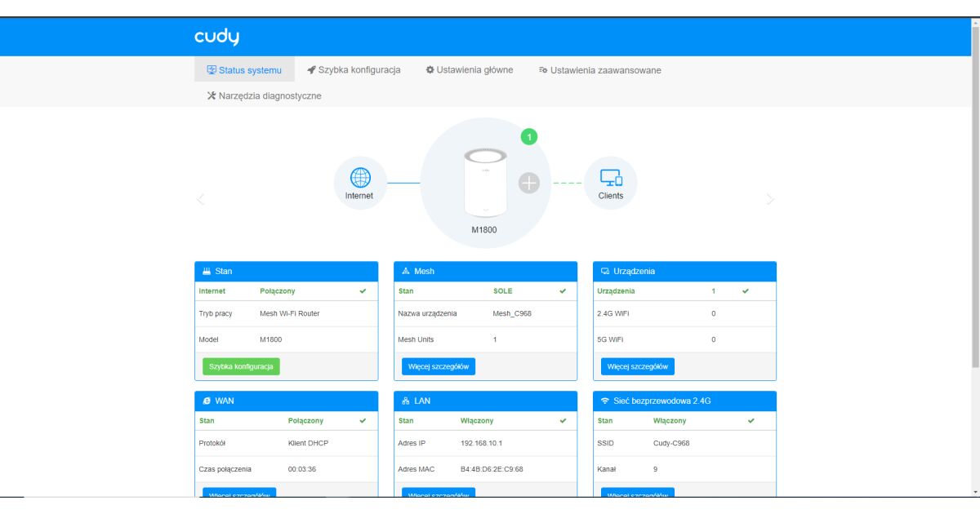The width and height of the screenshot is (980, 514).
Task: Click the green checkmark in Stan panel
Action: pos(363,291)
